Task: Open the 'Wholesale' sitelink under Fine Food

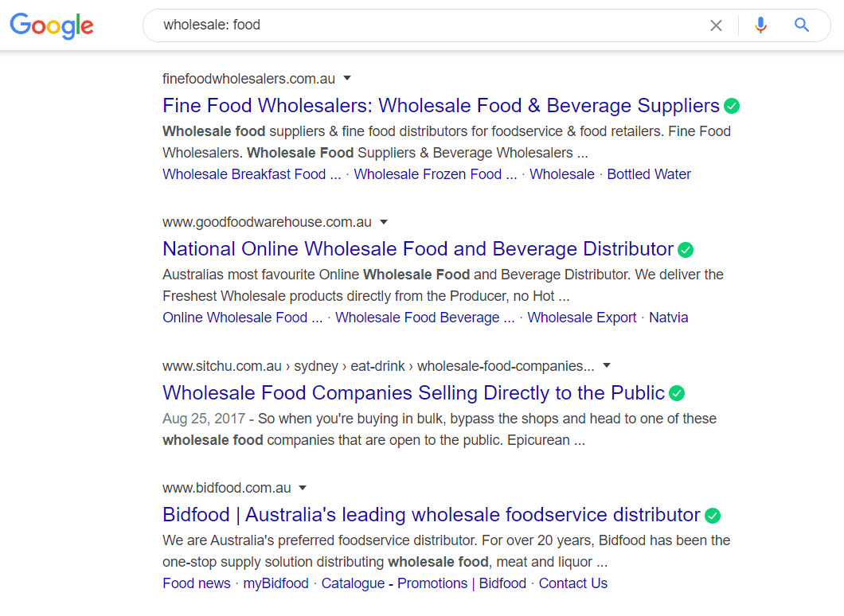Action: [x=562, y=174]
